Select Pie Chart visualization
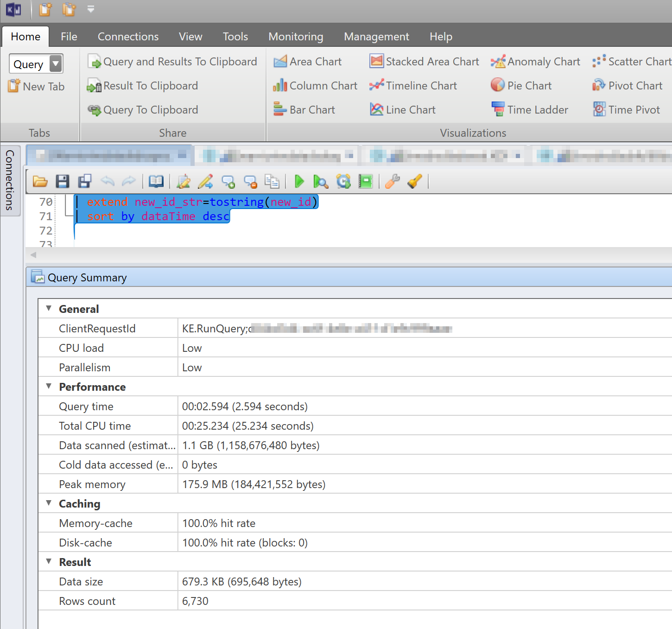 click(521, 86)
